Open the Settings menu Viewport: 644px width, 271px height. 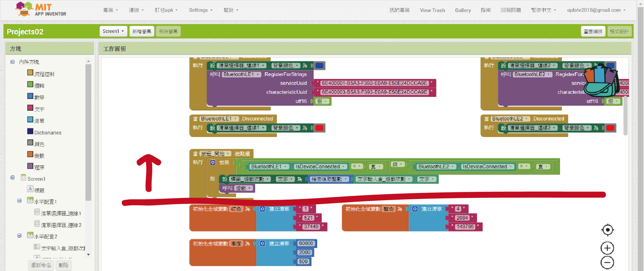(200, 10)
